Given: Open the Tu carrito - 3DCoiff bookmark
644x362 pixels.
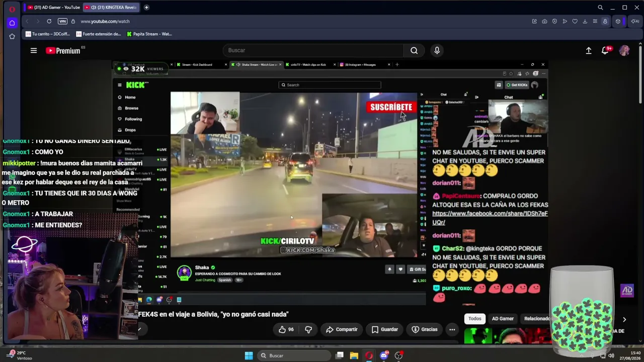Looking at the screenshot, I should coord(48,34).
